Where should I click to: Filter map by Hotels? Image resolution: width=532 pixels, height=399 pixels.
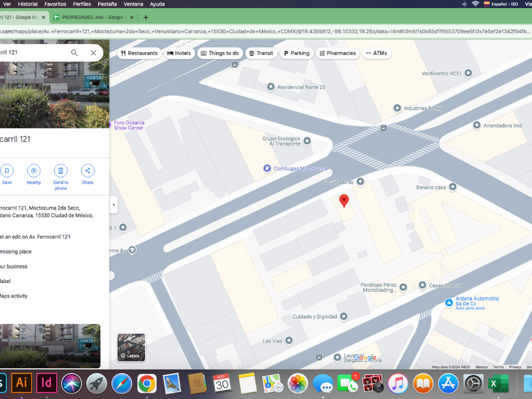[x=179, y=53]
